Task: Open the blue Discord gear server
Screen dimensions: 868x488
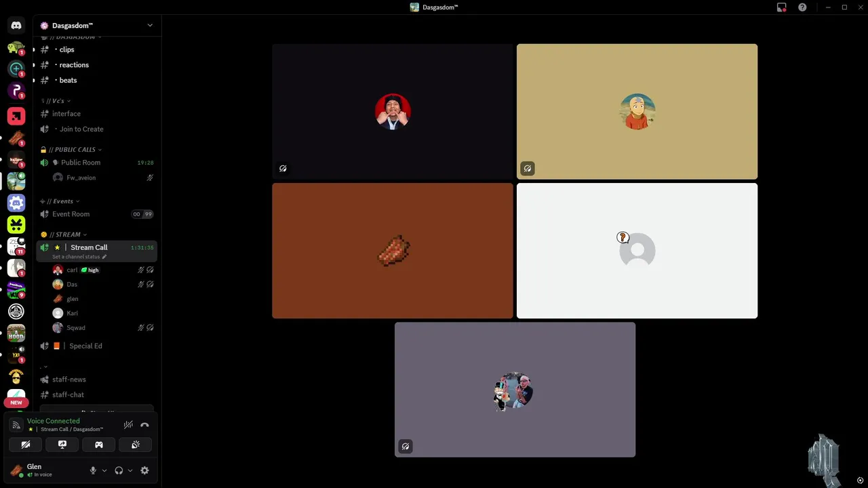Action: pyautogui.click(x=16, y=203)
